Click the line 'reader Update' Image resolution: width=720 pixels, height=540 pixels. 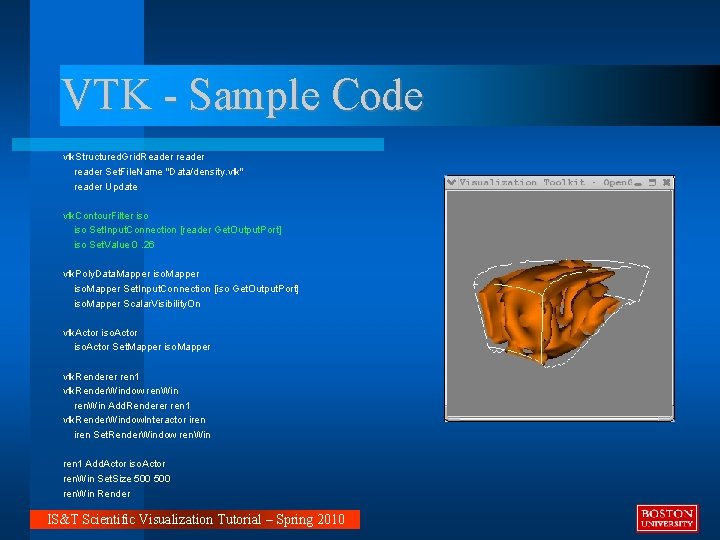pyautogui.click(x=106, y=187)
